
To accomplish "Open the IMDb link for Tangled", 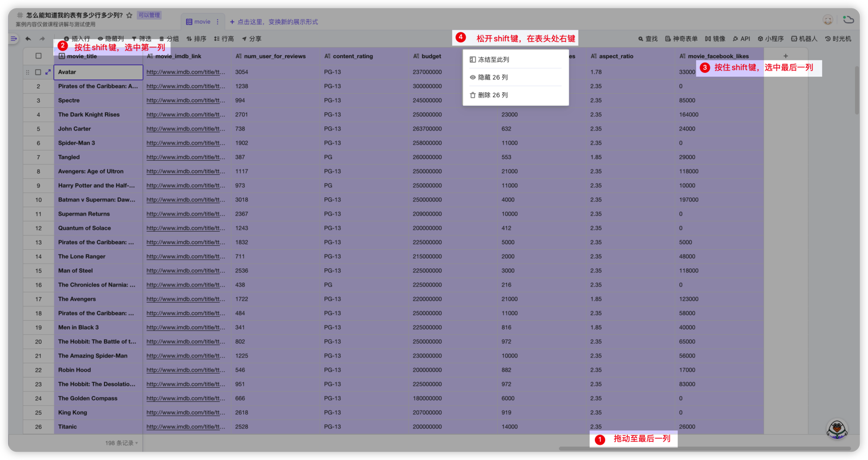I will pyautogui.click(x=186, y=157).
